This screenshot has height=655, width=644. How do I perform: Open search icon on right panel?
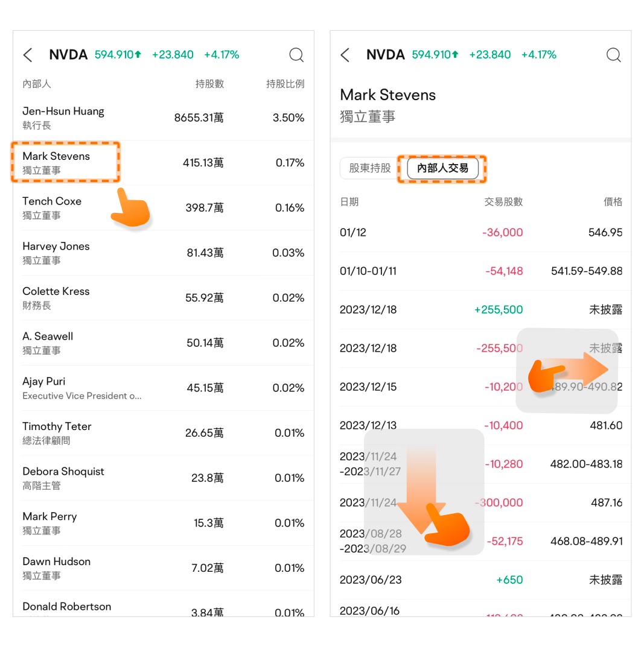tap(613, 55)
